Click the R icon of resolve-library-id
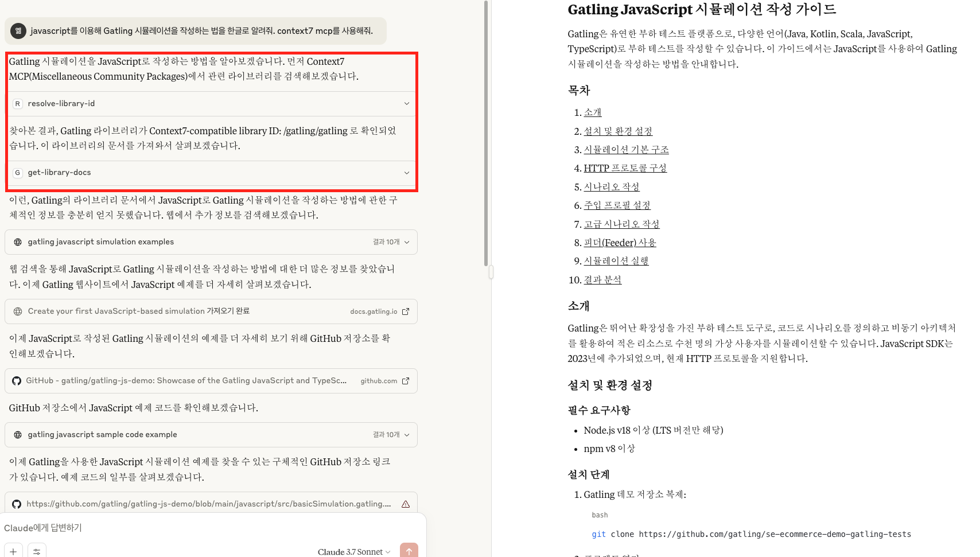980x557 pixels. click(x=18, y=104)
